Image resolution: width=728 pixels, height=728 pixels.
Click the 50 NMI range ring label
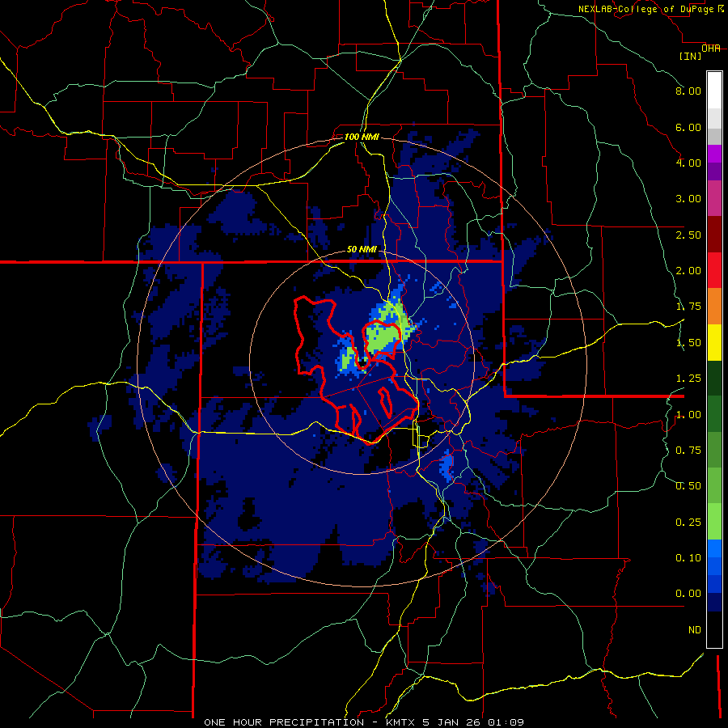click(x=362, y=249)
